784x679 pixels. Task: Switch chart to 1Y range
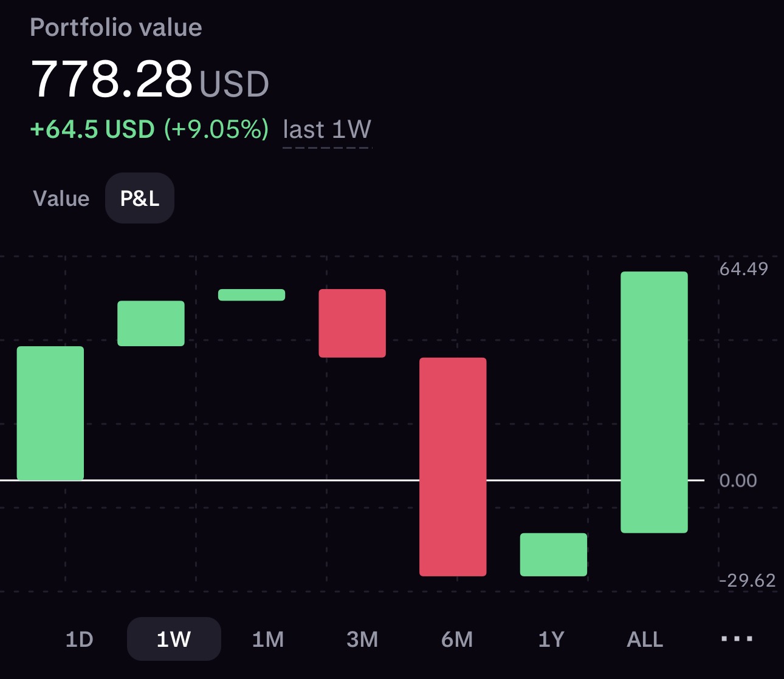click(x=551, y=640)
